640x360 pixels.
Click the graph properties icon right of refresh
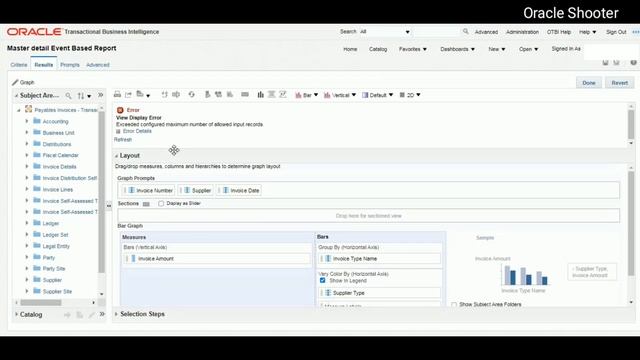coord(207,95)
